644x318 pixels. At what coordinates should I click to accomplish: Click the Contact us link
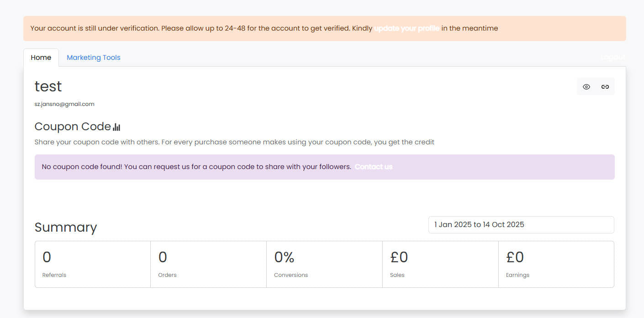373,167
